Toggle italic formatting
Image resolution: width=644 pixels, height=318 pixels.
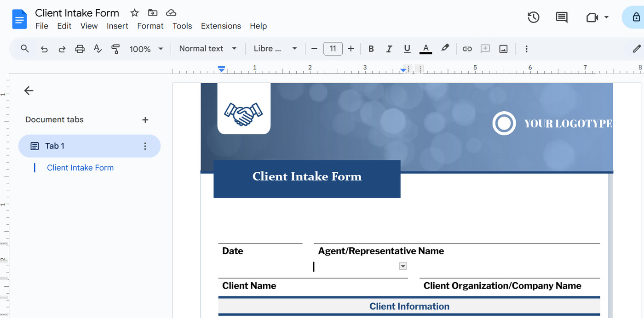389,49
